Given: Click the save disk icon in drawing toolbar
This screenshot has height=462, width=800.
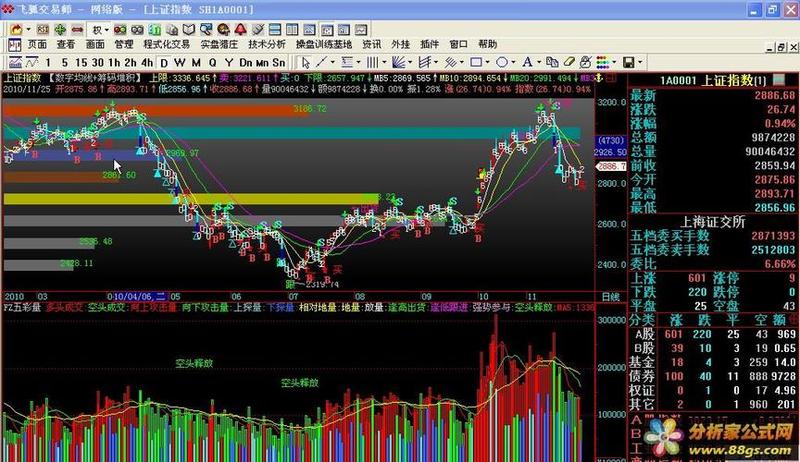Looking at the screenshot, I should click(x=629, y=63).
